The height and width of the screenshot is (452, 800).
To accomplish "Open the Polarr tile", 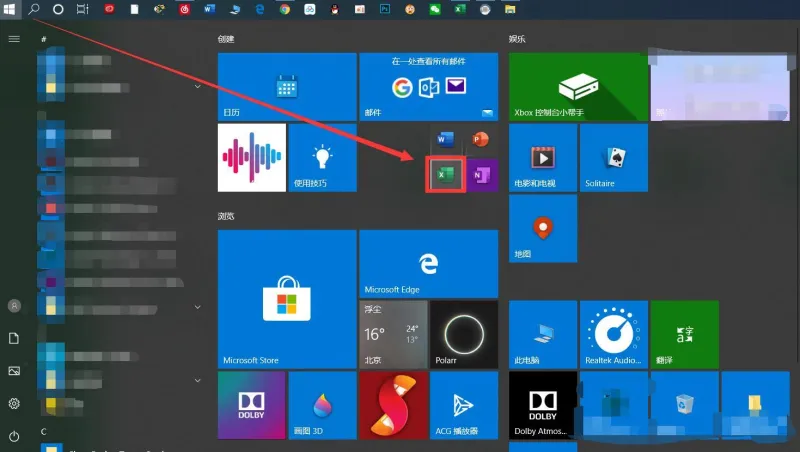I will coord(464,335).
